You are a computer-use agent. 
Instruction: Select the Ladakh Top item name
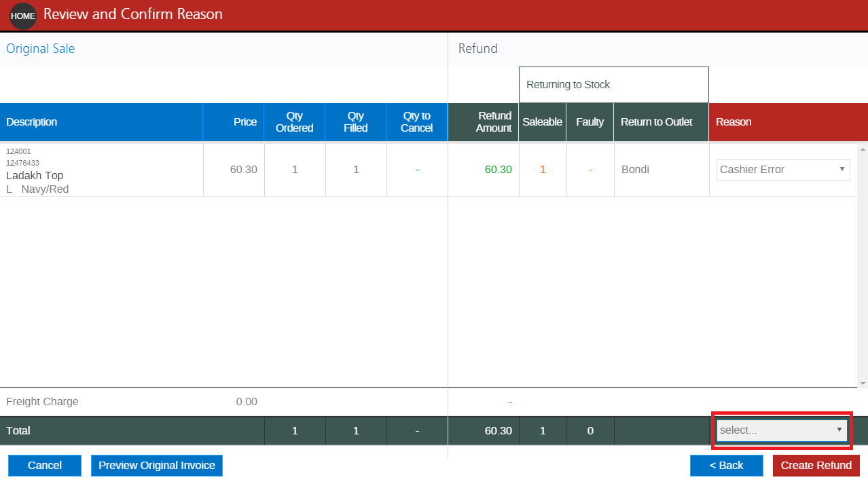coord(35,176)
